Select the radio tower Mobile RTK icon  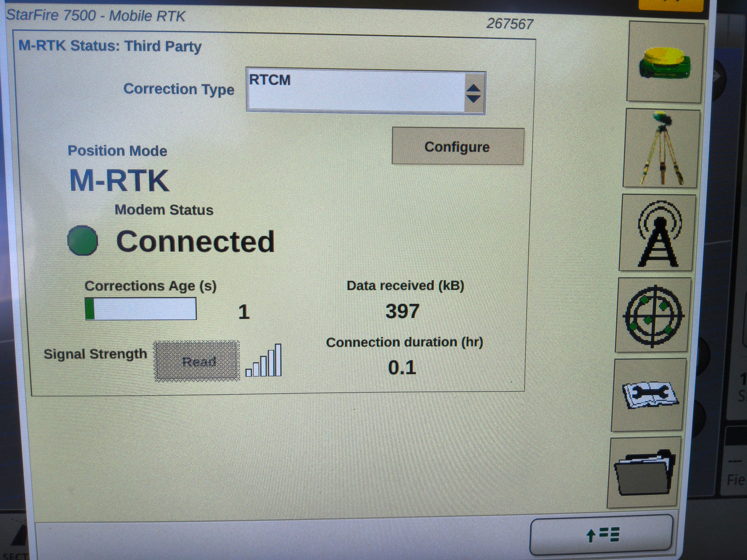point(658,233)
